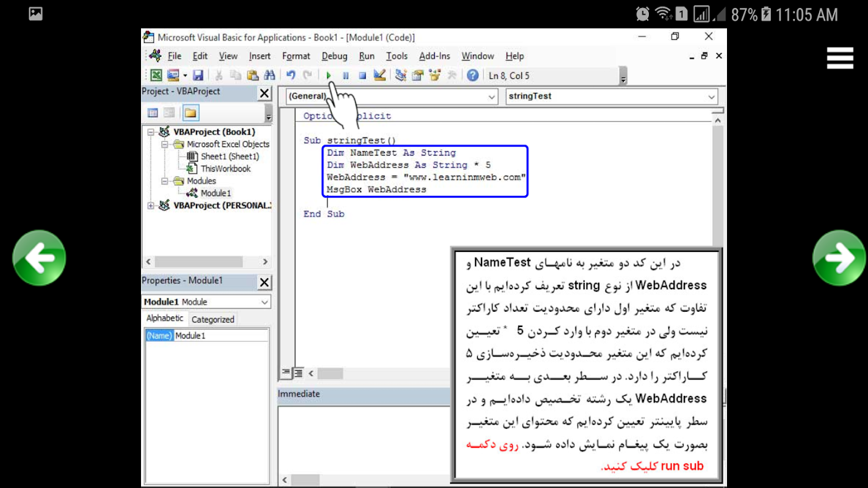868x488 pixels.
Task: Open the Help menu
Action: coord(515,56)
